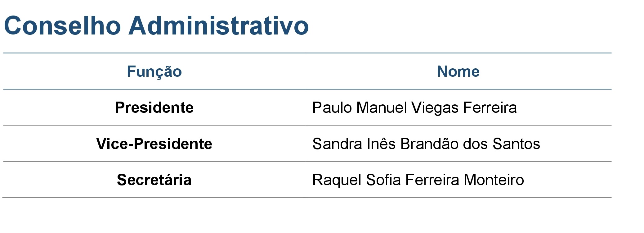Viewport: 644px width, 233px height.
Task: Click the Vice-Presidente role cell
Action: click(154, 144)
